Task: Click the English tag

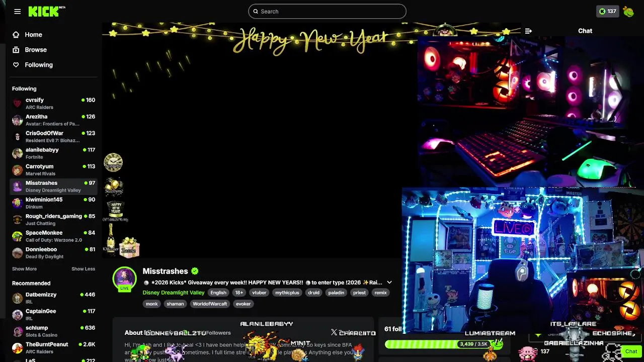Action: [218, 293]
